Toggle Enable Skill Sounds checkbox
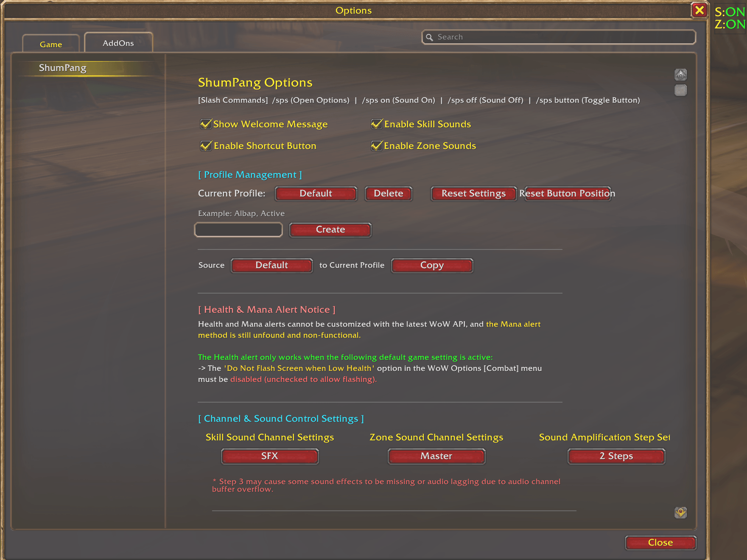This screenshot has height=560, width=747. pyautogui.click(x=377, y=124)
